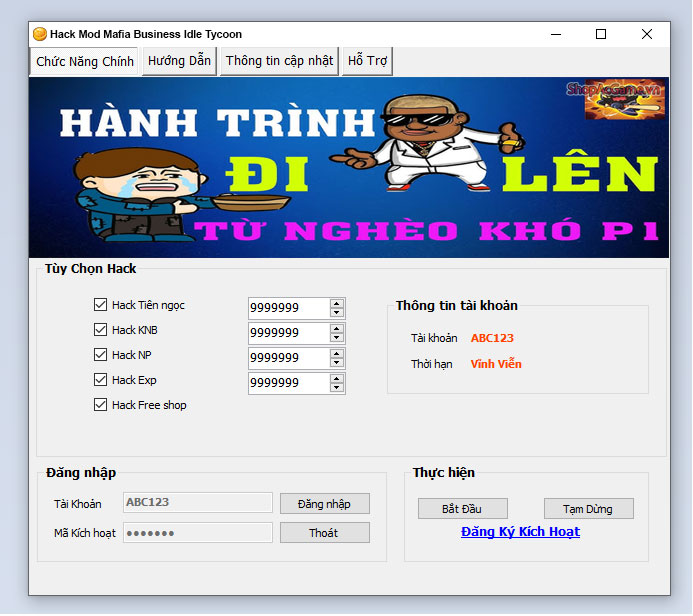The width and height of the screenshot is (693, 616).
Task: Click the Mã Kích hoạt password field
Action: click(x=197, y=533)
